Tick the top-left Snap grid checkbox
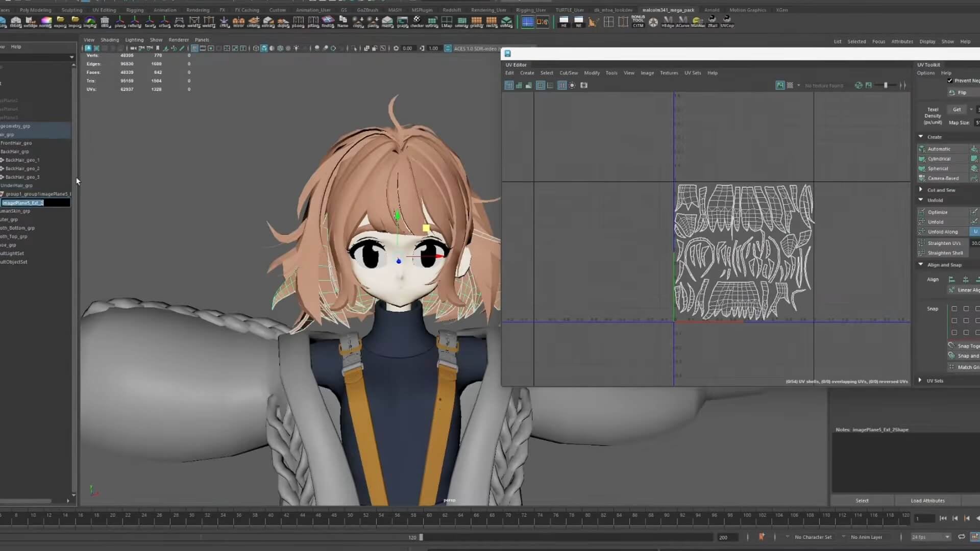Image resolution: width=980 pixels, height=551 pixels. click(x=954, y=309)
